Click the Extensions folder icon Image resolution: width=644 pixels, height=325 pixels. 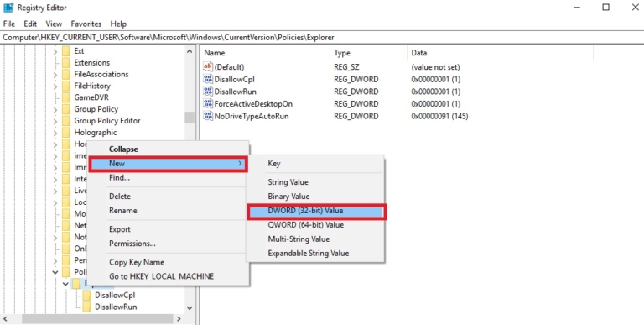tap(66, 62)
